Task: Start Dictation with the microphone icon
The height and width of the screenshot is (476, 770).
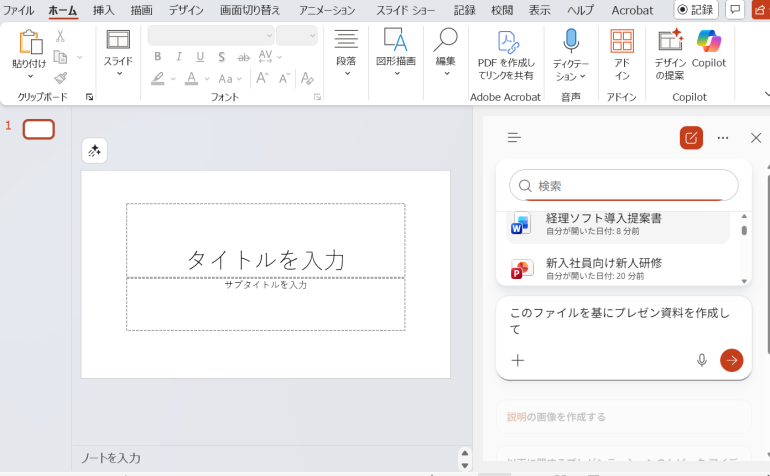Action: [x=571, y=41]
